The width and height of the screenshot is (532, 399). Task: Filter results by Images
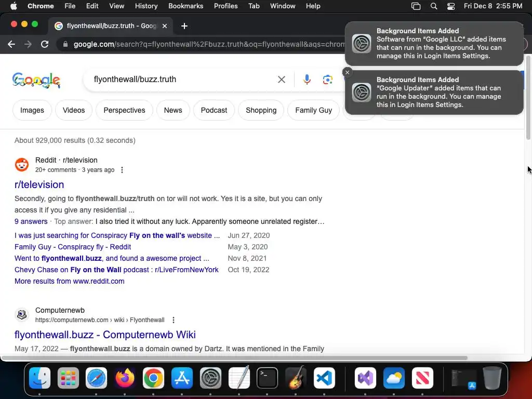click(x=32, y=110)
